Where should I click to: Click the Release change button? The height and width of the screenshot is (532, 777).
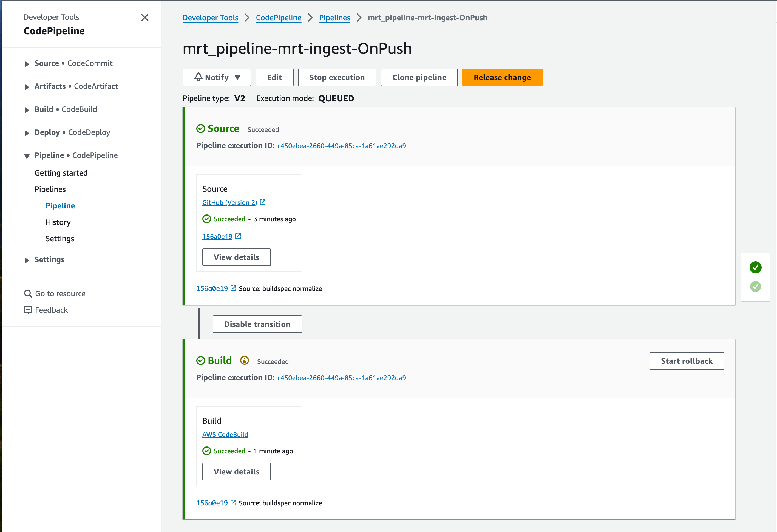502,77
